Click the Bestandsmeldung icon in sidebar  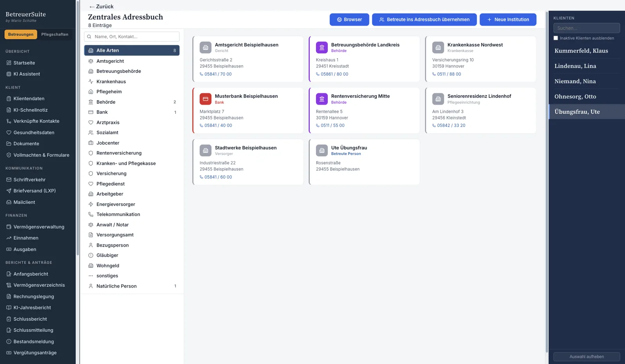(9, 342)
